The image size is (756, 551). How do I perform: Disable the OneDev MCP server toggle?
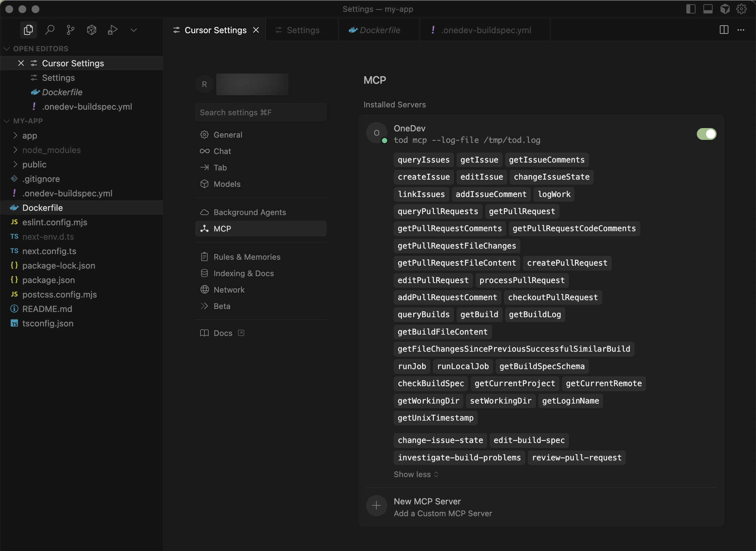(x=706, y=134)
